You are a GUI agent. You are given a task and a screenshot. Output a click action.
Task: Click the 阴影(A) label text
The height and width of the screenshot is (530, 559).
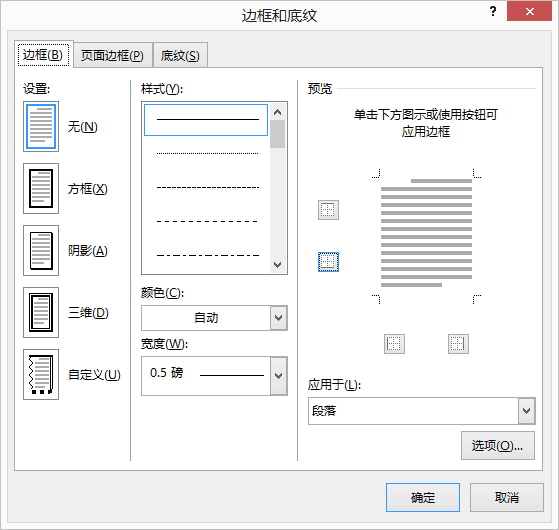(88, 251)
